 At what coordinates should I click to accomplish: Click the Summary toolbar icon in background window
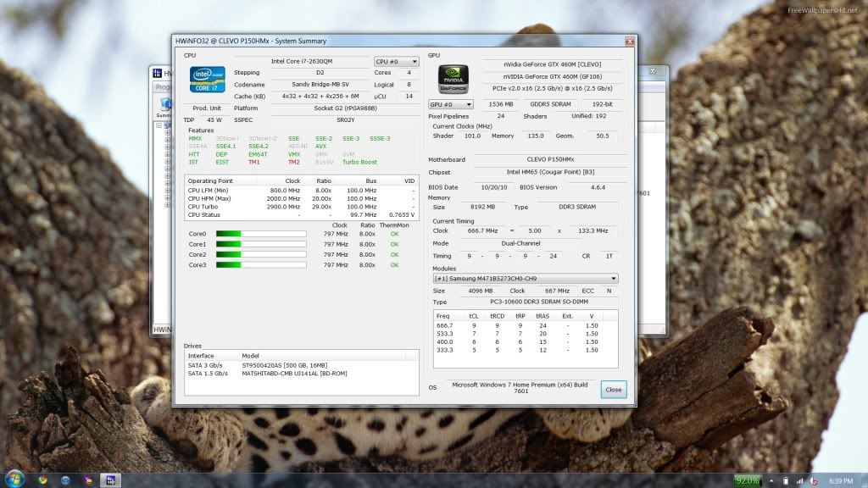pos(165,108)
